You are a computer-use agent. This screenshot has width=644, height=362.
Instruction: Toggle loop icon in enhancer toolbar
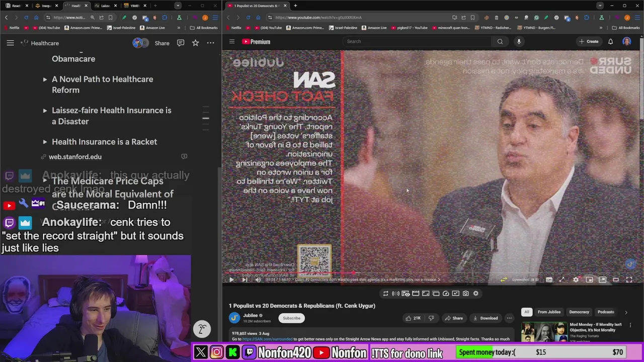pyautogui.click(x=385, y=294)
